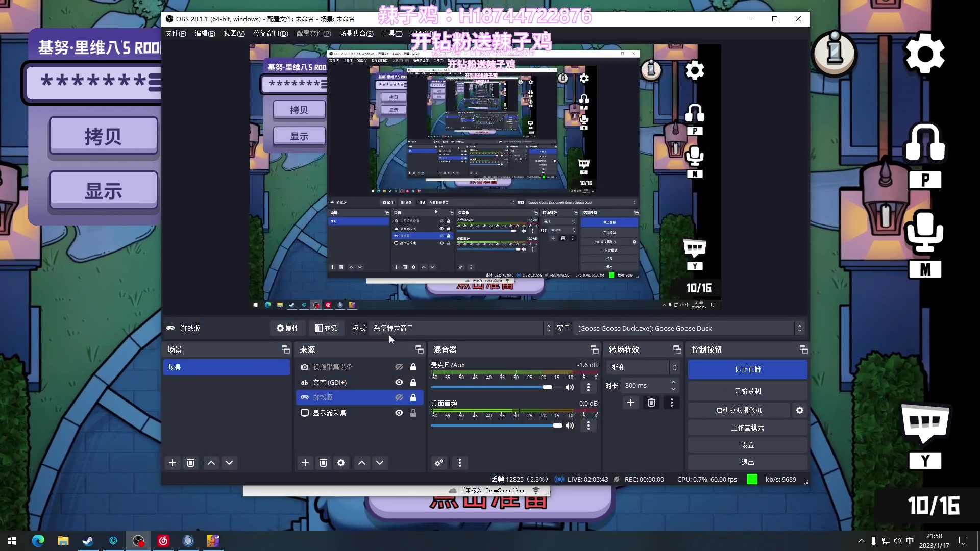980x551 pixels.
Task: Pop out the 转场特效 dock
Action: click(x=677, y=349)
